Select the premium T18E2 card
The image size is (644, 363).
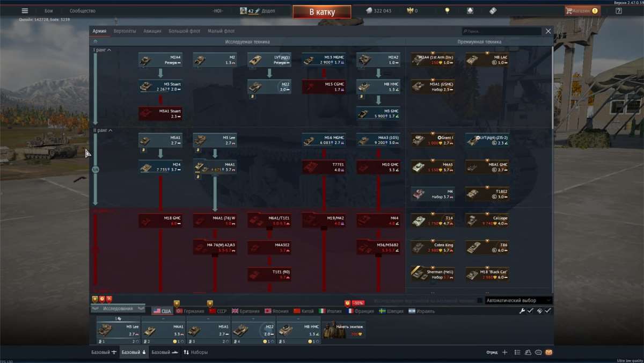pos(487,194)
